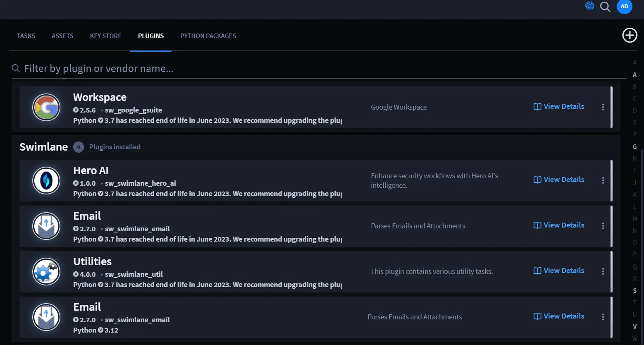
Task: View Details of the Hero AI plugin
Action: tap(559, 180)
